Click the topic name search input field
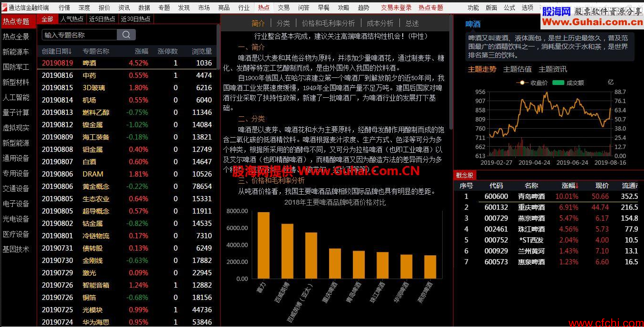This screenshot has height=327, width=644. point(79,35)
